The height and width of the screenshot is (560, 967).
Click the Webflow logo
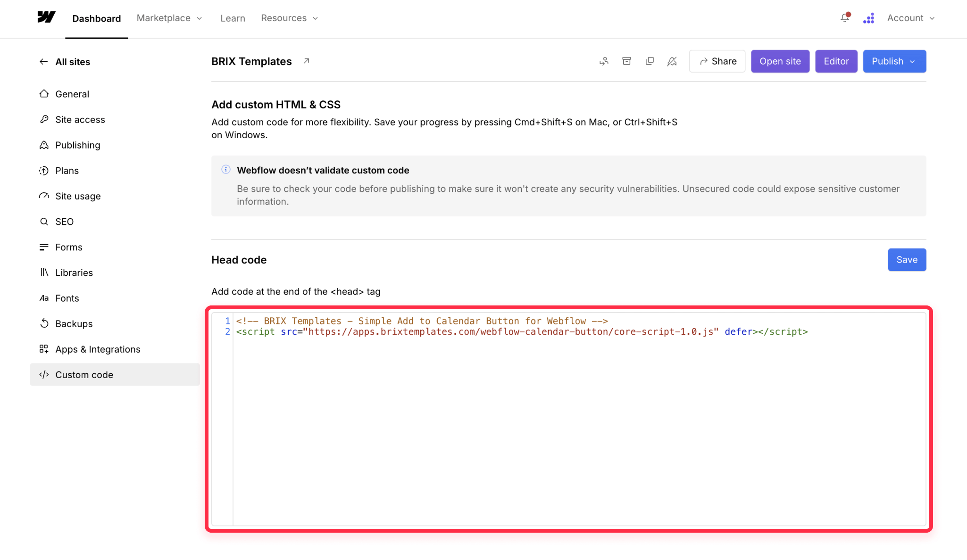pos(46,17)
